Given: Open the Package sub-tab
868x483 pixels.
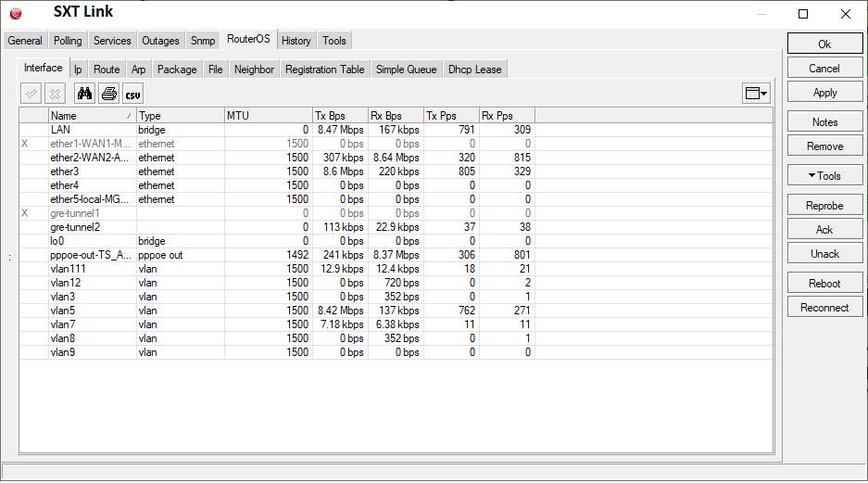Looking at the screenshot, I should (x=177, y=70).
